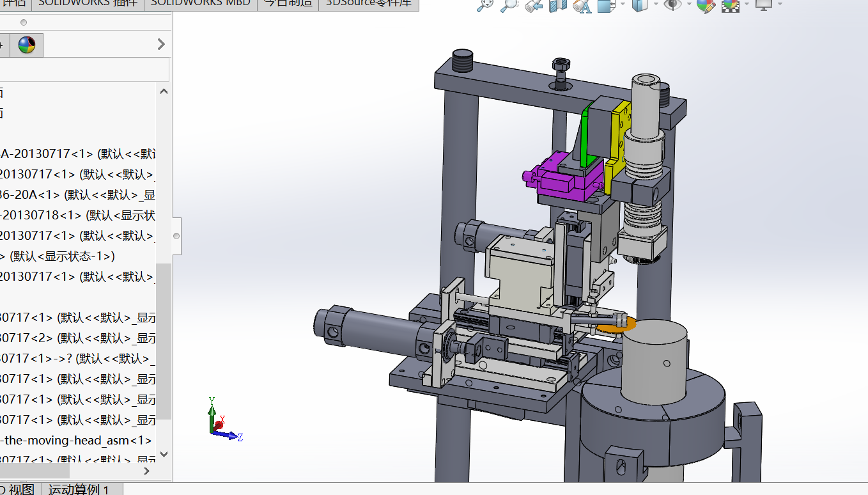
Task: Open the Dynamic Annotation Views icon
Action: [582, 6]
